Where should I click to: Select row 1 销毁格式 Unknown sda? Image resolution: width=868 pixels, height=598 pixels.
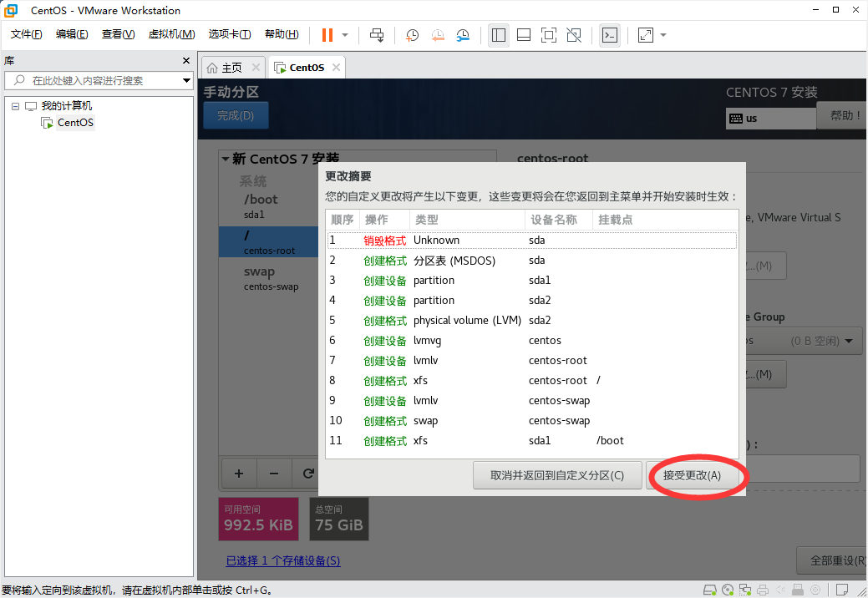point(532,240)
